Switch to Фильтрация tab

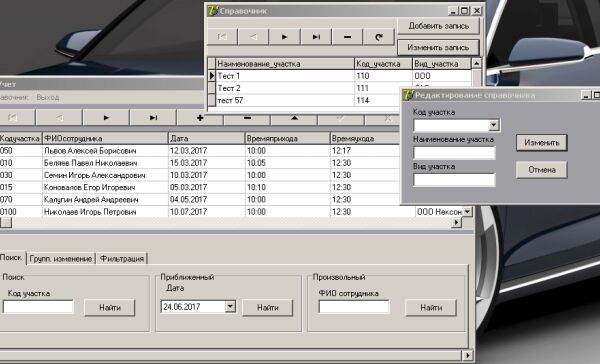click(122, 259)
